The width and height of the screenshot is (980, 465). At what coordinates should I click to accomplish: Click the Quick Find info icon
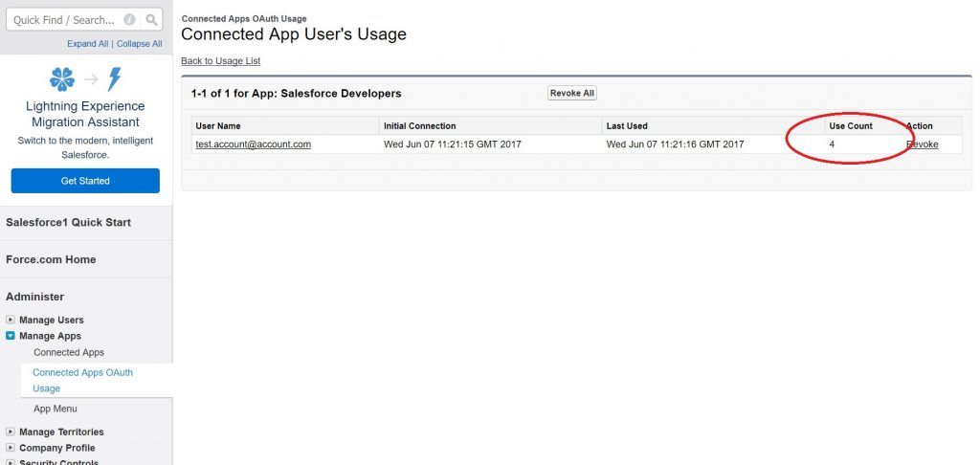coord(129,19)
